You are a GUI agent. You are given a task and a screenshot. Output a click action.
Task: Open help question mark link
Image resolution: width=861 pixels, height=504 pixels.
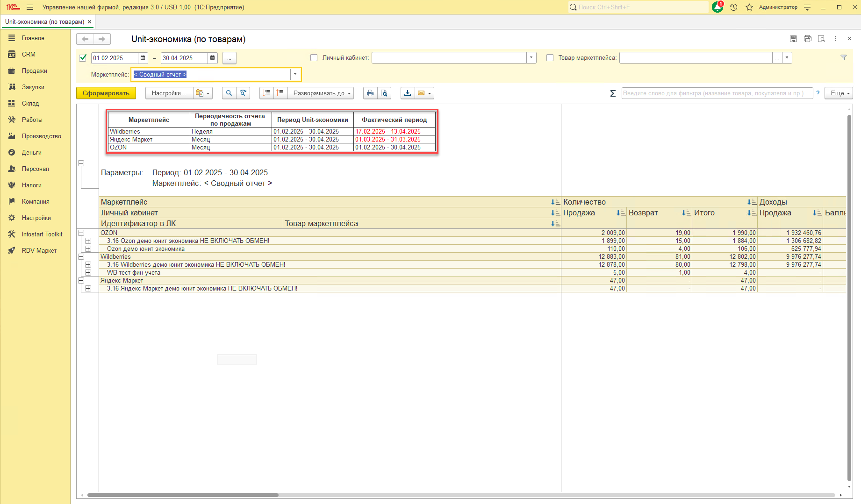tap(818, 93)
